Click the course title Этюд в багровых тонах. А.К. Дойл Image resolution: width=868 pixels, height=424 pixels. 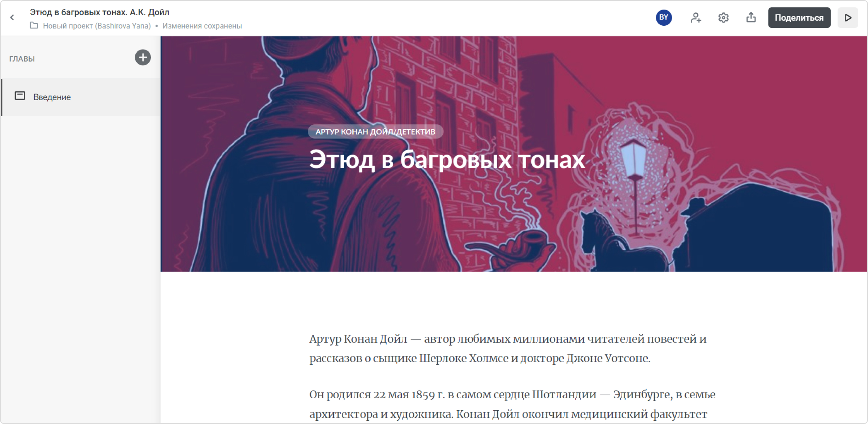[99, 12]
